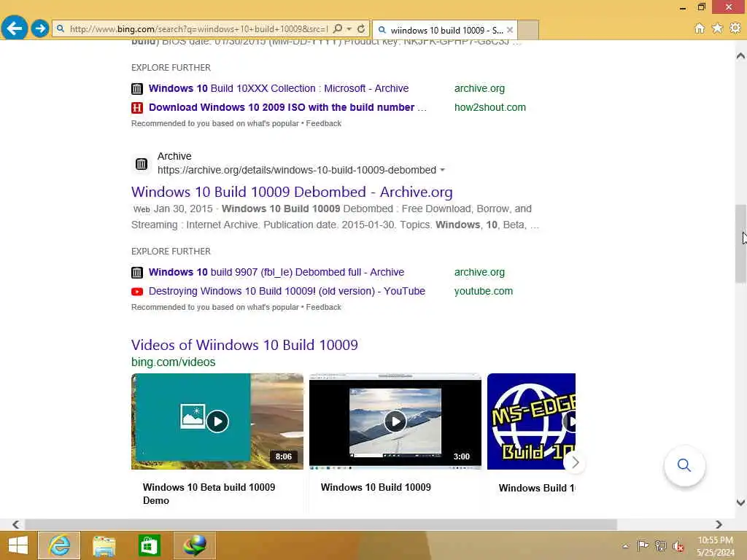Expand the archive.org URL dropdown arrow
Image resolution: width=747 pixels, height=560 pixels.
(443, 170)
